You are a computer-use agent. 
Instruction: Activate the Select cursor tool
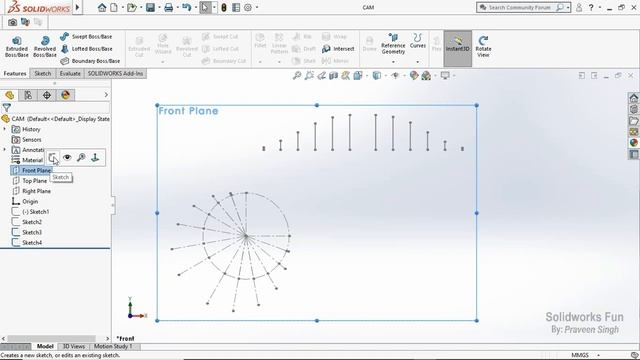point(205,7)
